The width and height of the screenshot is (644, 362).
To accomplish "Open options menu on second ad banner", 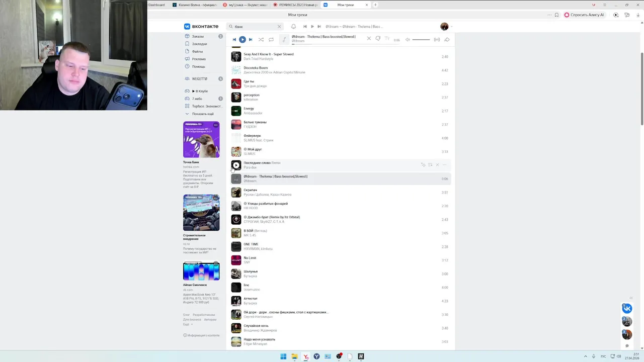I will pos(216,198).
